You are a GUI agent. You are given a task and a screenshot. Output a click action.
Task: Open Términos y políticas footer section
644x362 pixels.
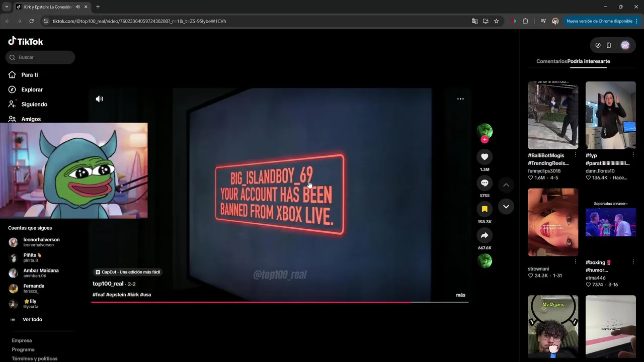coord(35,358)
